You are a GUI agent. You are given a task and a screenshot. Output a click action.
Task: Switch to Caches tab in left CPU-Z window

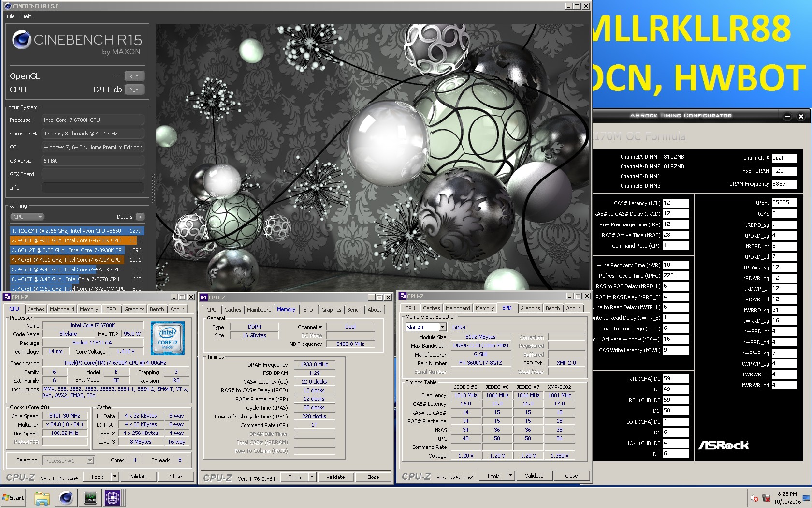[36, 309]
